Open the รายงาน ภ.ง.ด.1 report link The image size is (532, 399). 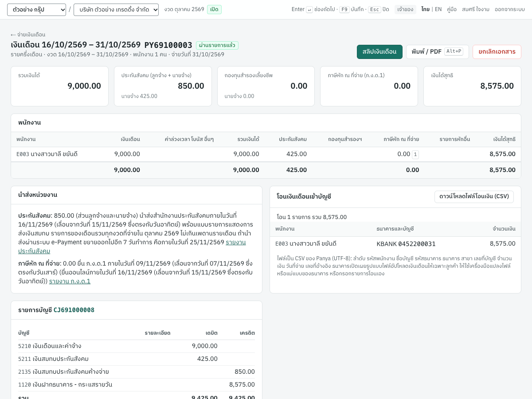pos(70,281)
